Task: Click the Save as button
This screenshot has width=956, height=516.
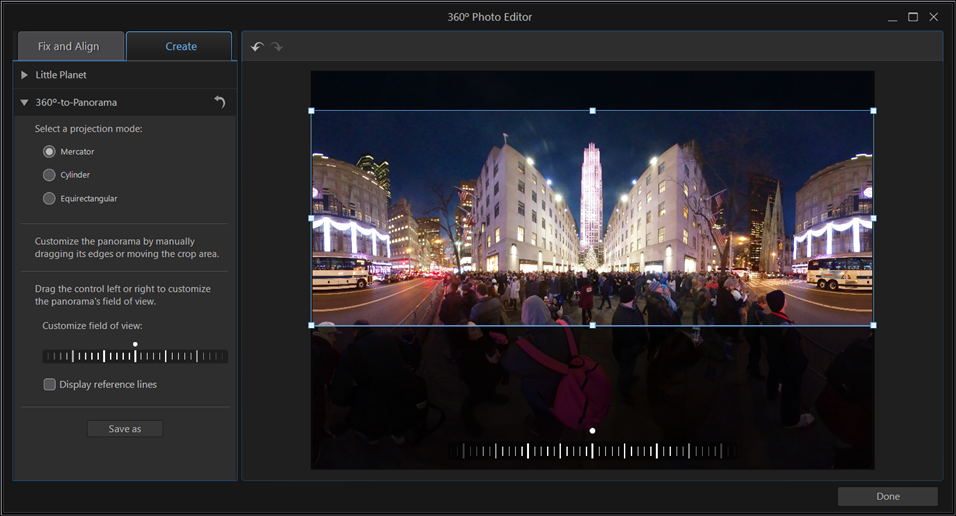Action: (124, 429)
